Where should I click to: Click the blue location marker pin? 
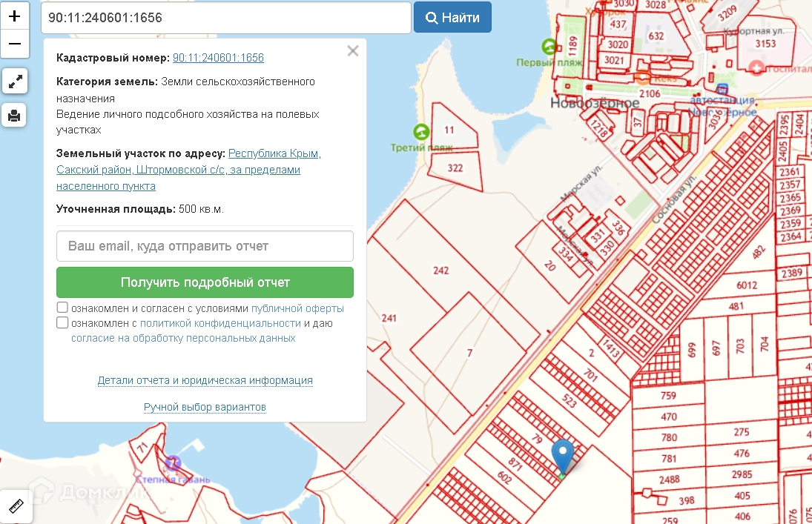(x=562, y=457)
